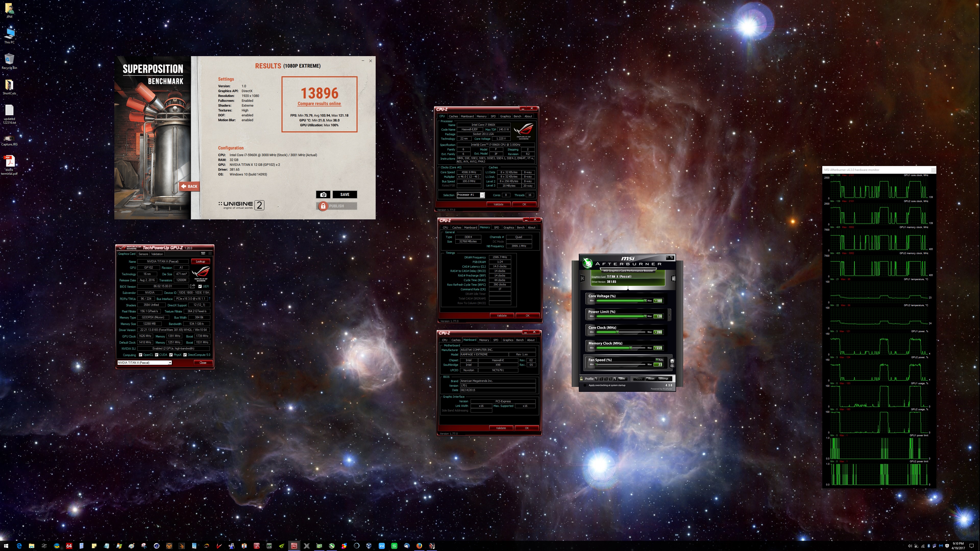
Task: Click the Core Clock +208 value field
Action: coord(658,332)
